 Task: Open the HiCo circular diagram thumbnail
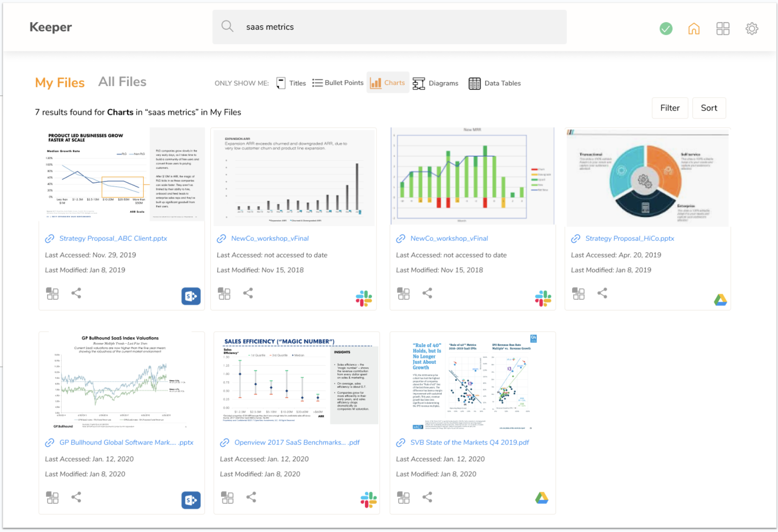click(648, 177)
